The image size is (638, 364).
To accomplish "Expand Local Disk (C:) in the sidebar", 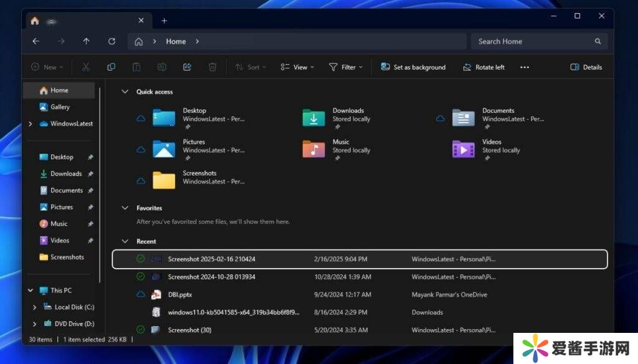I will tap(35, 307).
